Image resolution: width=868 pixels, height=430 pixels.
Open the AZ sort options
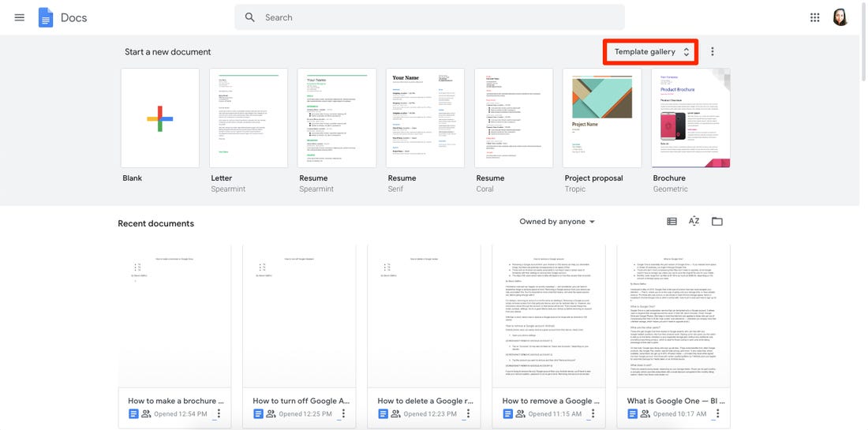(x=694, y=222)
